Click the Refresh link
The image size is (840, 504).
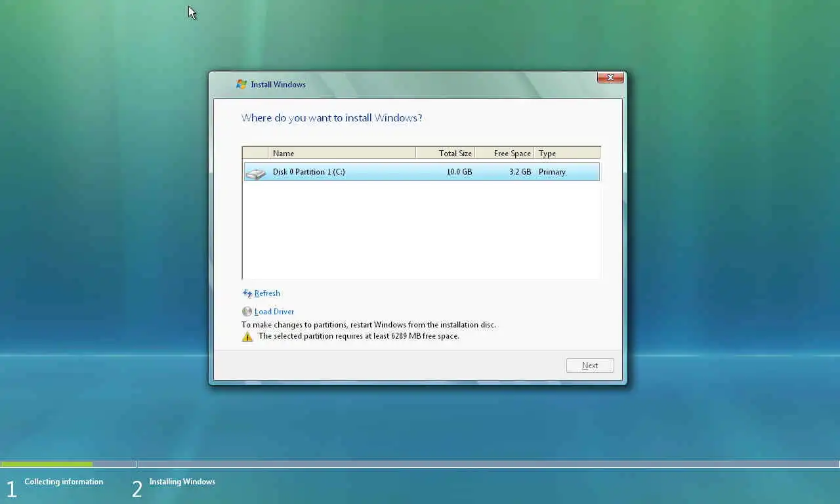pos(267,293)
